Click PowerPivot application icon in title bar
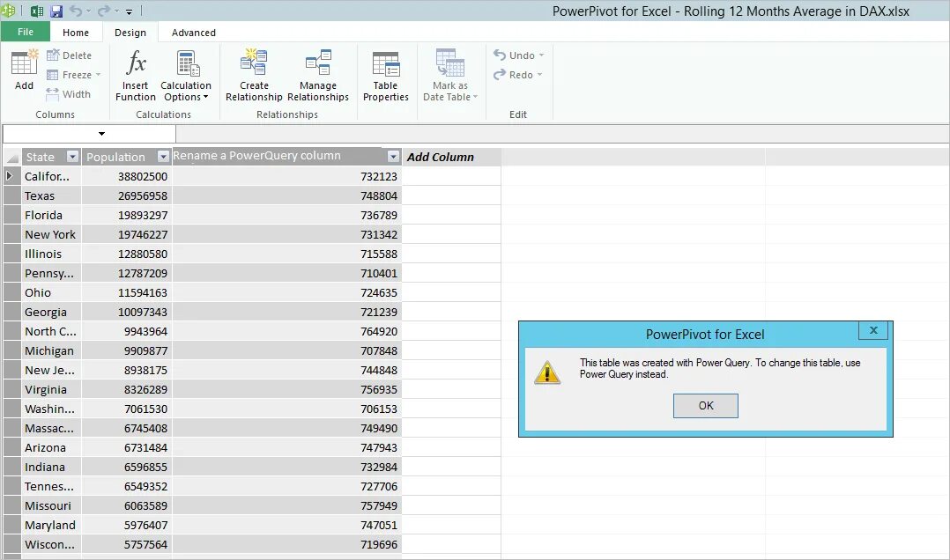Screen dimensions: 950x560 coord(7,11)
